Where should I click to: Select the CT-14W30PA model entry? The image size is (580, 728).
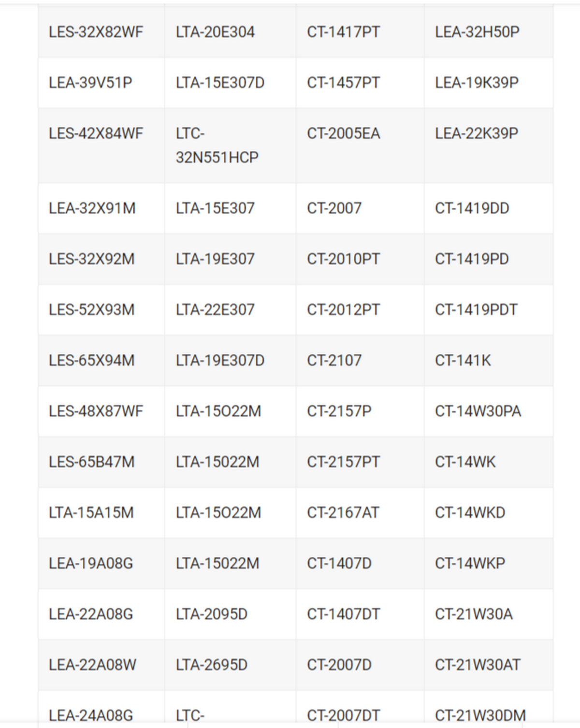pyautogui.click(x=478, y=411)
